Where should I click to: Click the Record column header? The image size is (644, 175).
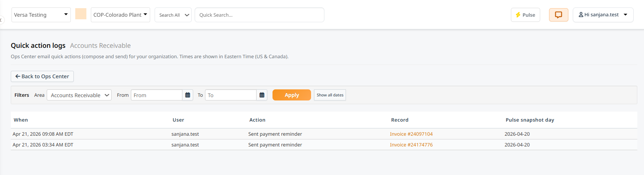pos(400,120)
